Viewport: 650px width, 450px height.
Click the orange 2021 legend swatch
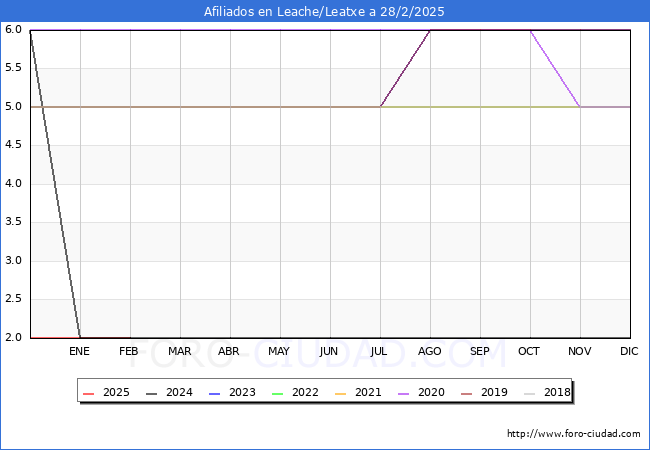(x=341, y=393)
